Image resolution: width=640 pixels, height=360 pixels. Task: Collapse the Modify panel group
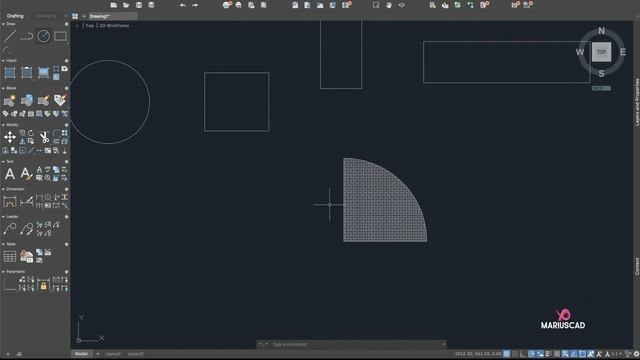pyautogui.click(x=3, y=125)
